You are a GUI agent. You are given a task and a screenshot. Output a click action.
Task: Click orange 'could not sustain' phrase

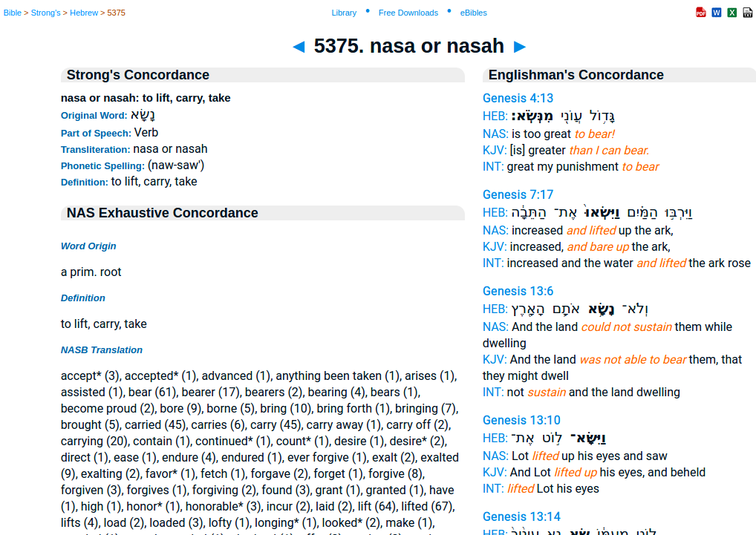(x=626, y=326)
